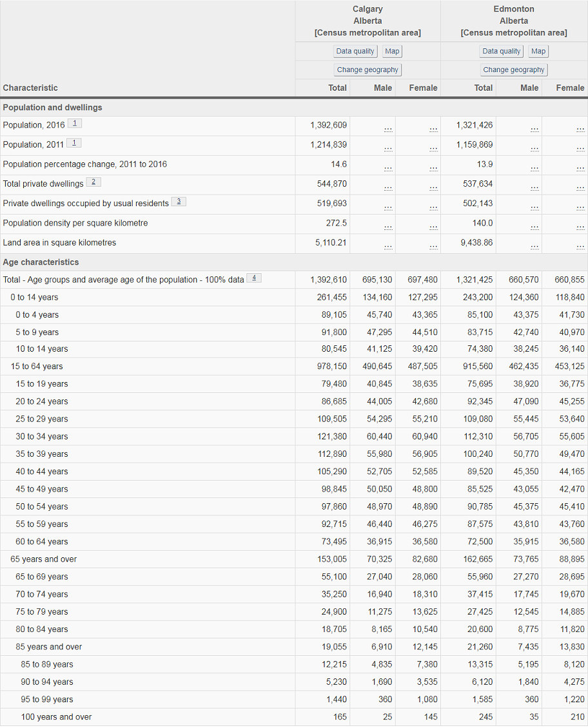Screen dimensions: 588x728
Task: Open footnote 4 beside Age groups total
Action: click(254, 278)
